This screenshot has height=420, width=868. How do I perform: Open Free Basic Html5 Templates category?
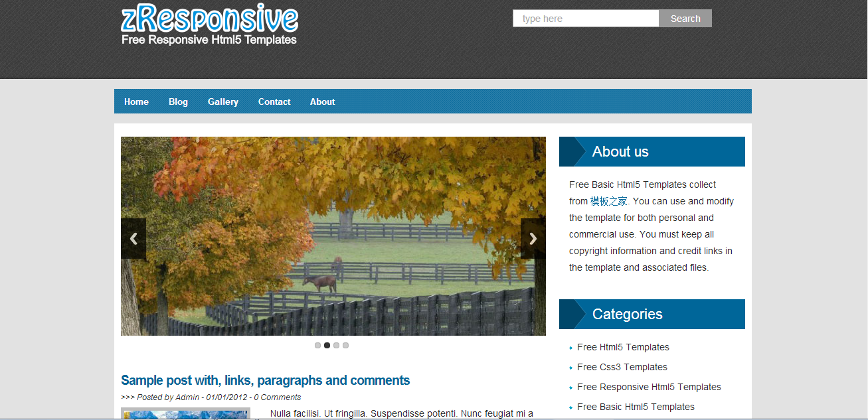pyautogui.click(x=636, y=407)
